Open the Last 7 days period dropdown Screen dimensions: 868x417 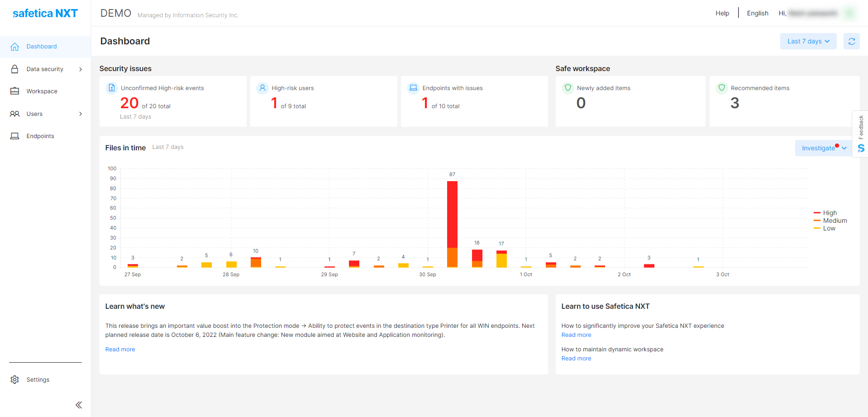(x=808, y=41)
